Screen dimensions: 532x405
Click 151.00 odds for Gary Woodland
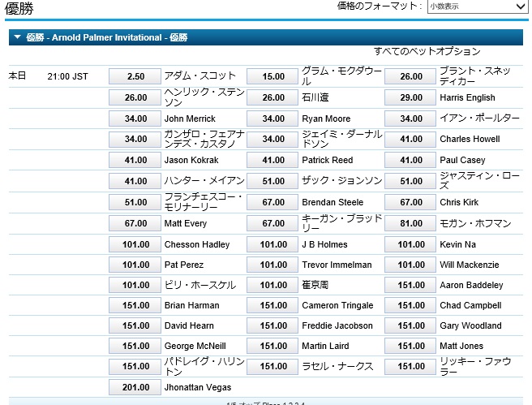click(x=410, y=325)
